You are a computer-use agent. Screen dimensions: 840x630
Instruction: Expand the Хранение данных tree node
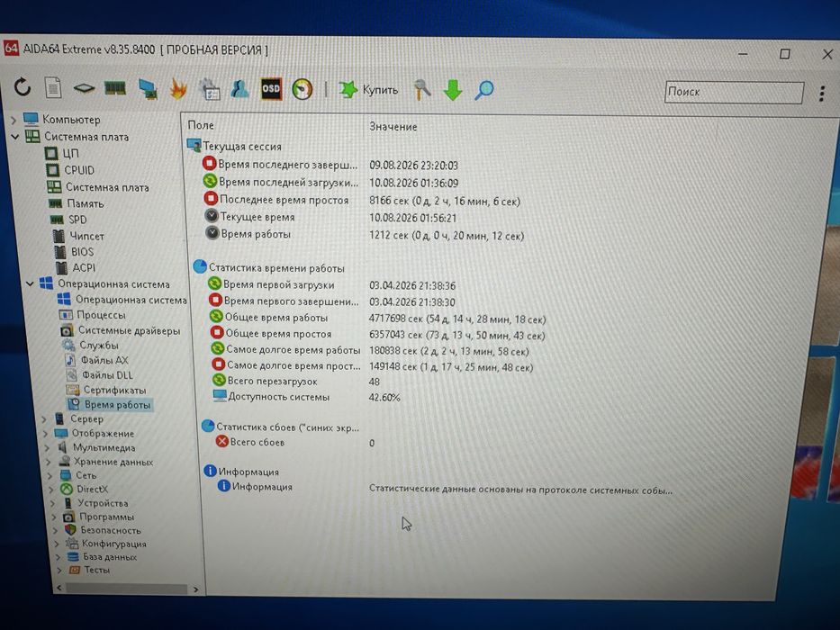49,461
